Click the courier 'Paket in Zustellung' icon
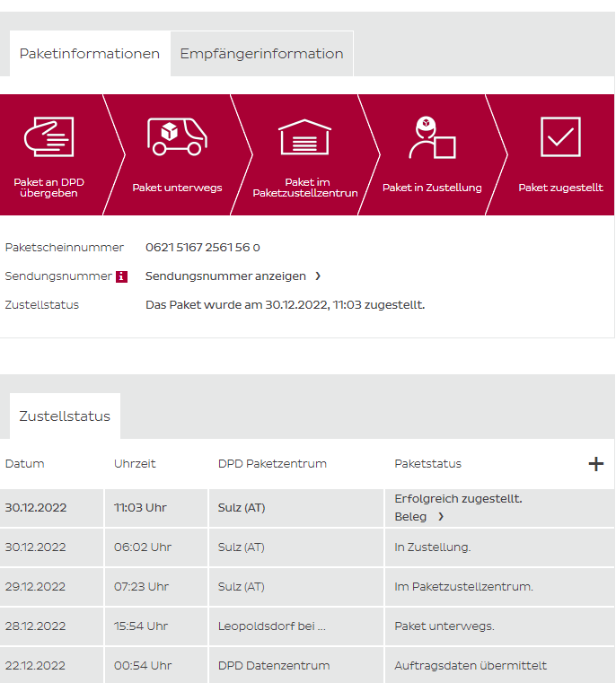This screenshot has width=616, height=683. (x=432, y=137)
